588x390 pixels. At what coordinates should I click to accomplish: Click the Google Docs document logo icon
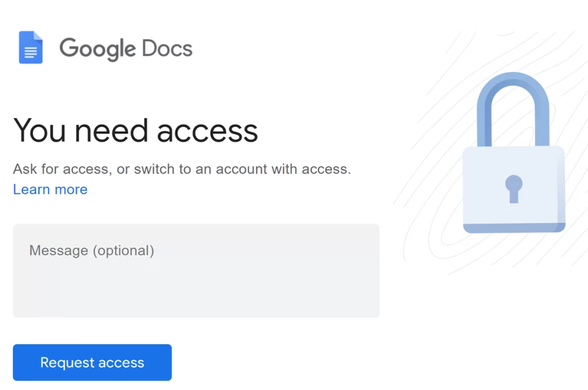point(31,48)
